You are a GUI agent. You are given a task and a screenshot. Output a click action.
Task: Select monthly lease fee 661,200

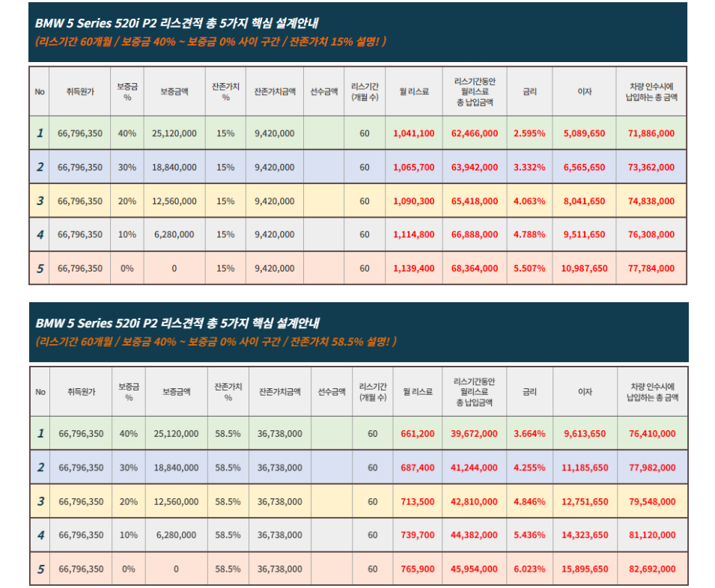[417, 434]
